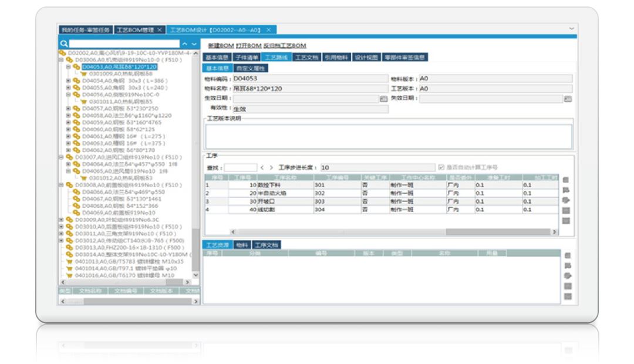
Task: Click the bottom icon beside the 工序 table
Action: [566, 221]
